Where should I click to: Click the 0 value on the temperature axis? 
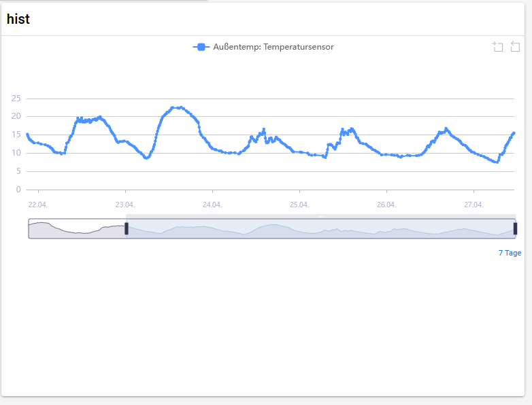click(19, 190)
